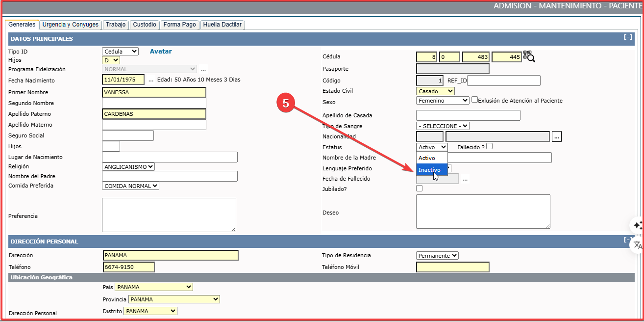Click the QR code search icon beside Cédula
This screenshot has width=644, height=322.
pyautogui.click(x=529, y=56)
